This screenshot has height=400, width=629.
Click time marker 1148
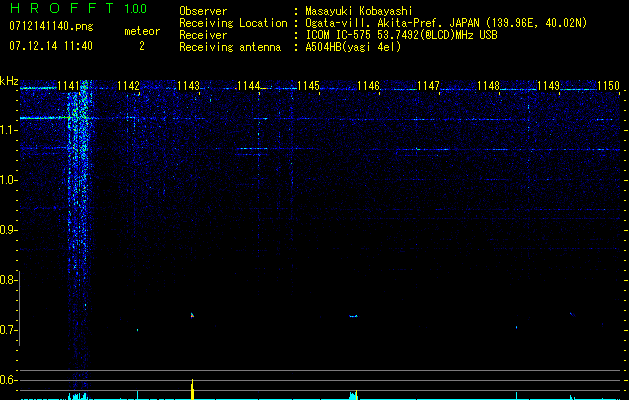point(489,86)
